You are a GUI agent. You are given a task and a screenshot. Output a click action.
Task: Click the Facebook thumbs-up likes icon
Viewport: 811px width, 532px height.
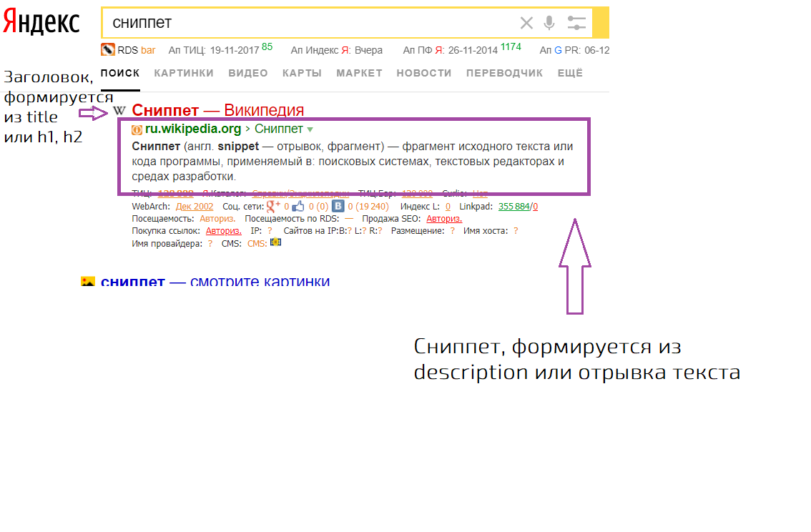pos(298,206)
